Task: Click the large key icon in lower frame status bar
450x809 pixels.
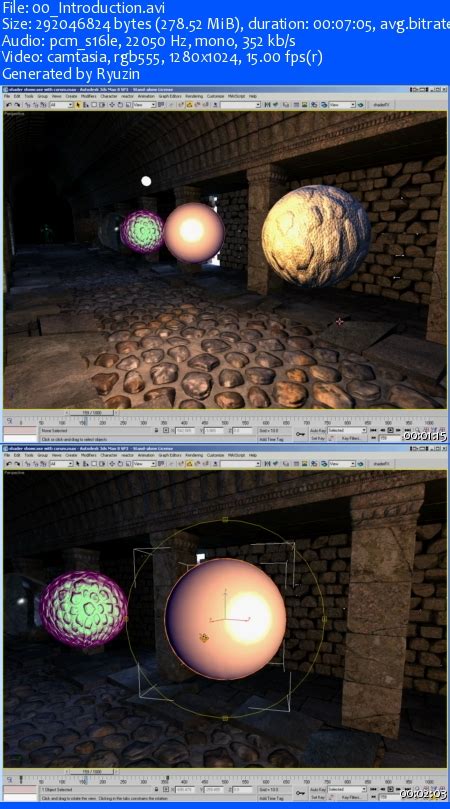Action: click(300, 793)
